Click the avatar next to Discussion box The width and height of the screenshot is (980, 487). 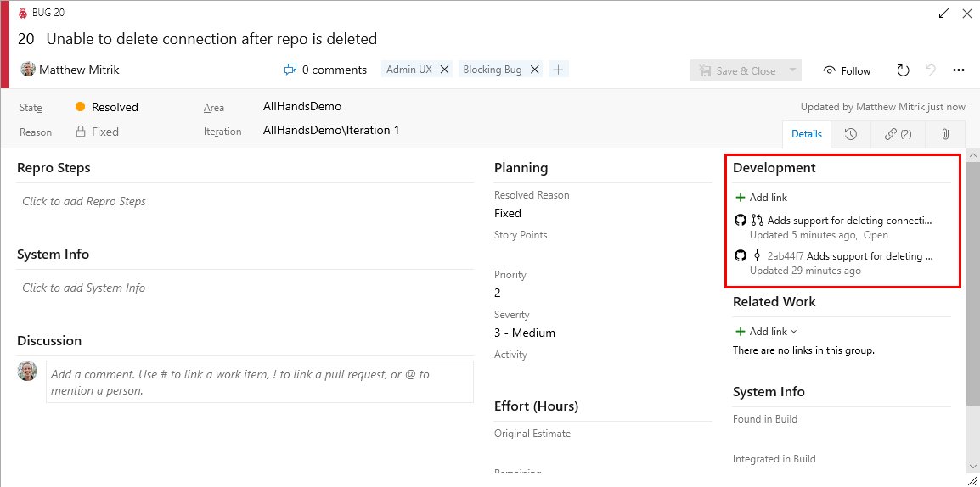tap(27, 371)
